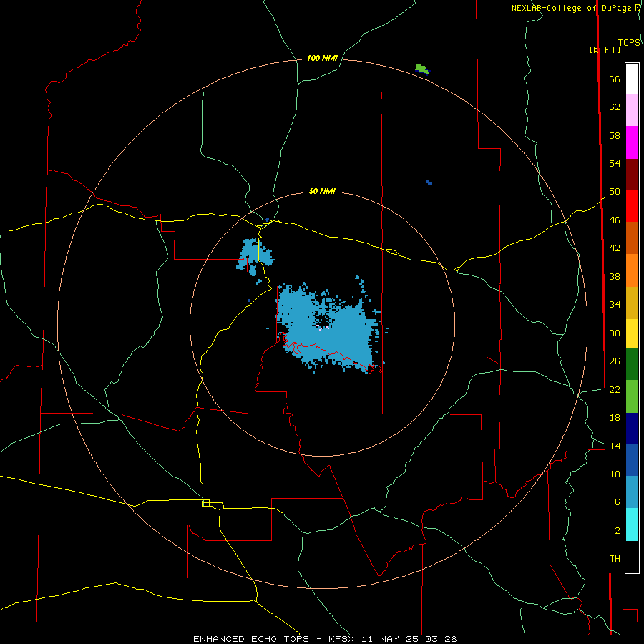Screen dimensions: 644x644
Task: Click the 6 value on the legend
Action: coord(617,502)
